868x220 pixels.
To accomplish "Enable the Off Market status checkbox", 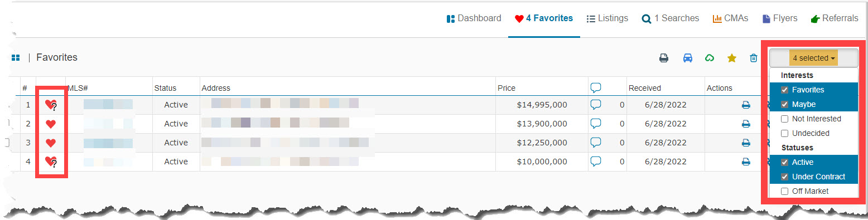I will pyautogui.click(x=785, y=191).
